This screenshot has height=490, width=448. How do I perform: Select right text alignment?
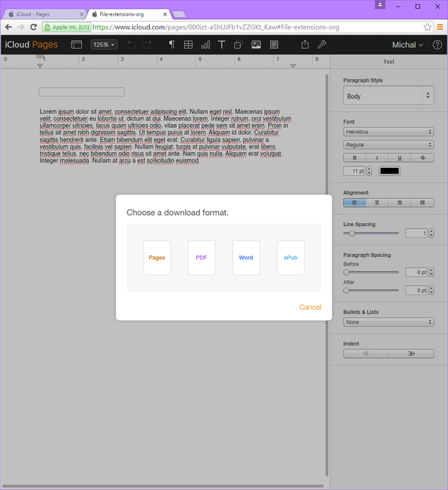pos(399,203)
